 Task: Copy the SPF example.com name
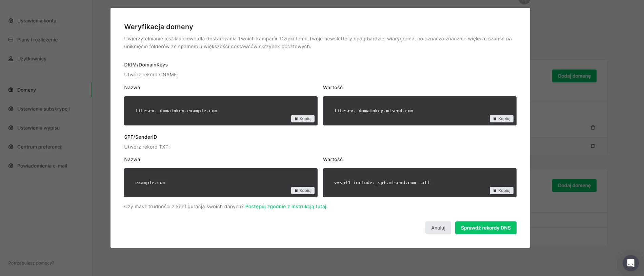coord(303,191)
